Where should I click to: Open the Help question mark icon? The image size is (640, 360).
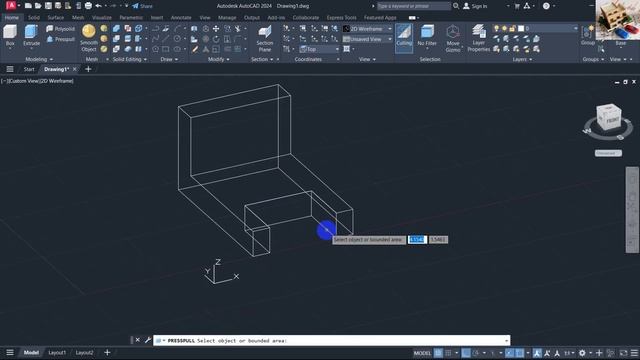click(x=546, y=6)
